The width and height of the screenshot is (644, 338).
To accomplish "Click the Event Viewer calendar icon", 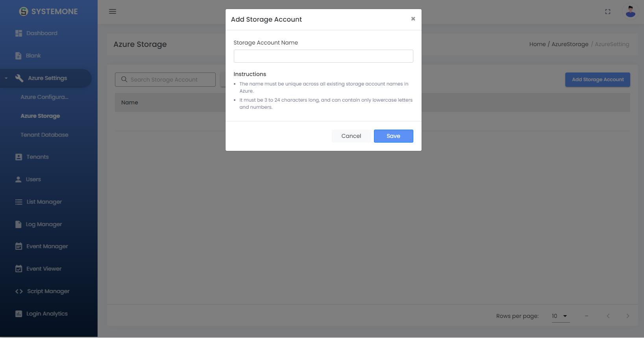I will [x=19, y=269].
